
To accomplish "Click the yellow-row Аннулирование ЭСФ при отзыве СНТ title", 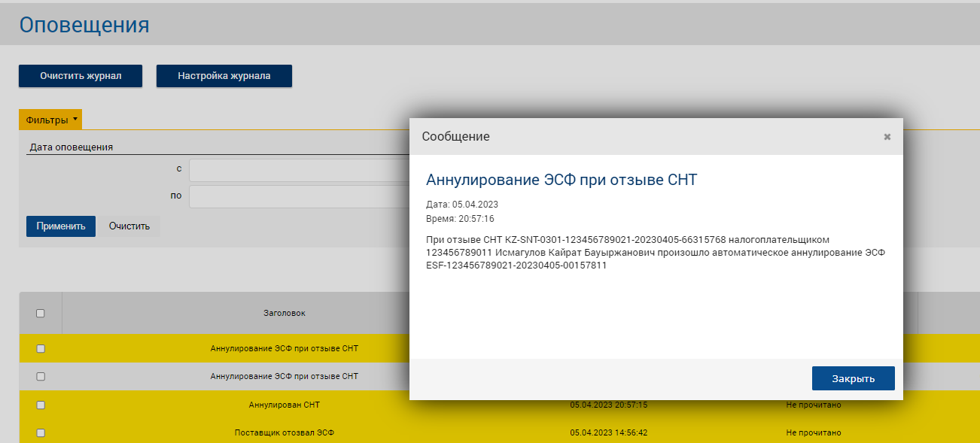I will coord(284,348).
